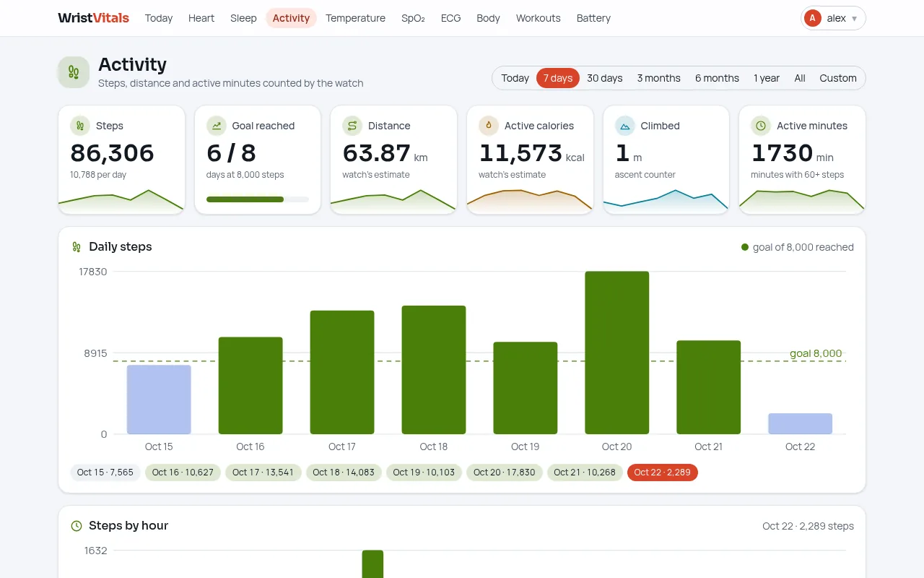This screenshot has width=924, height=578.
Task: Click '10,788 per day' text
Action: coord(98,175)
